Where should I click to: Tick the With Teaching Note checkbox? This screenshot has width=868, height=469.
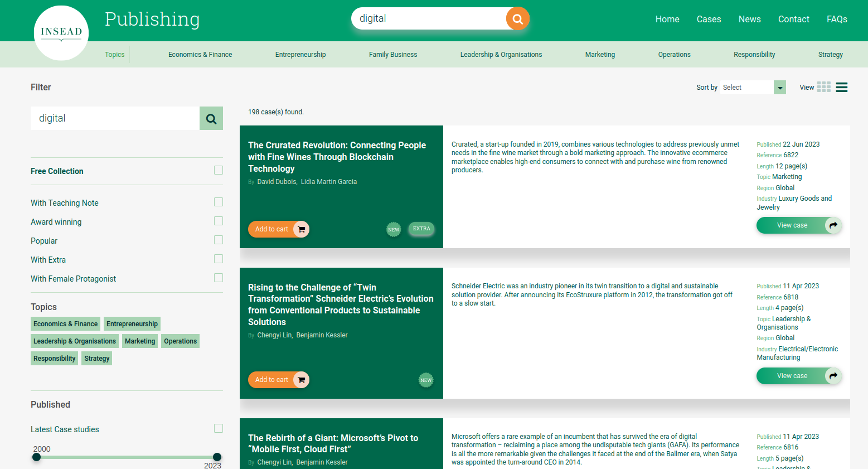219,202
